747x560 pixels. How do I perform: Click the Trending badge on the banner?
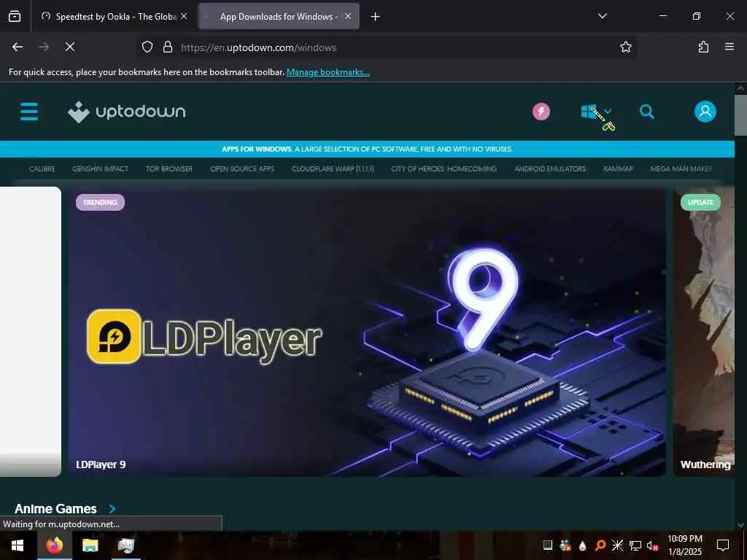tap(100, 203)
